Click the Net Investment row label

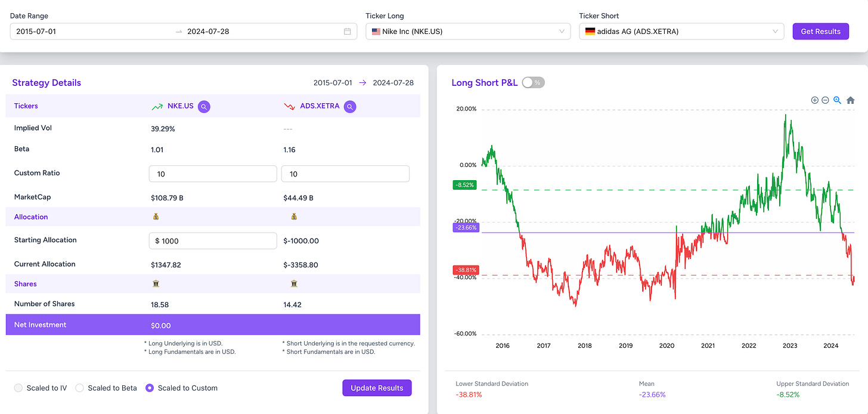coord(40,325)
